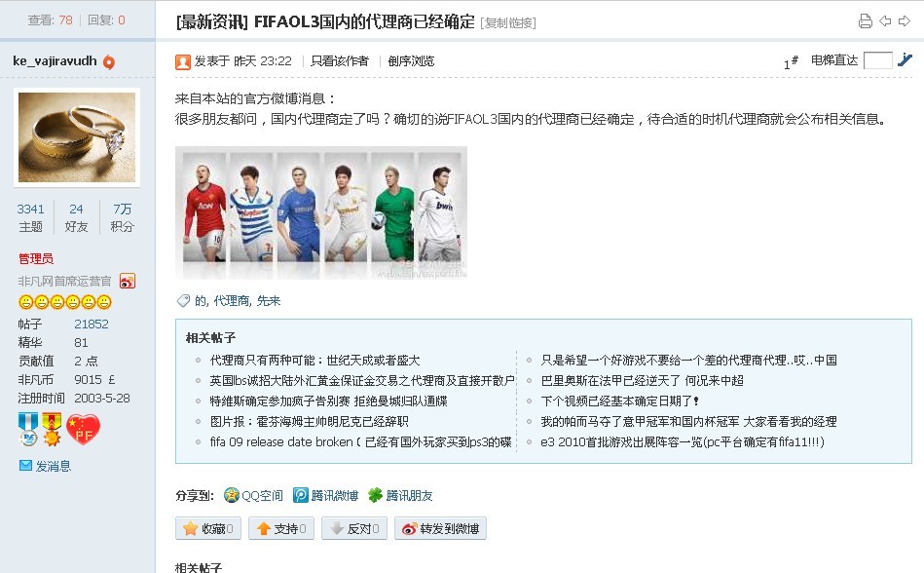Click the 倒序浏览 reverse order link

tap(411, 61)
